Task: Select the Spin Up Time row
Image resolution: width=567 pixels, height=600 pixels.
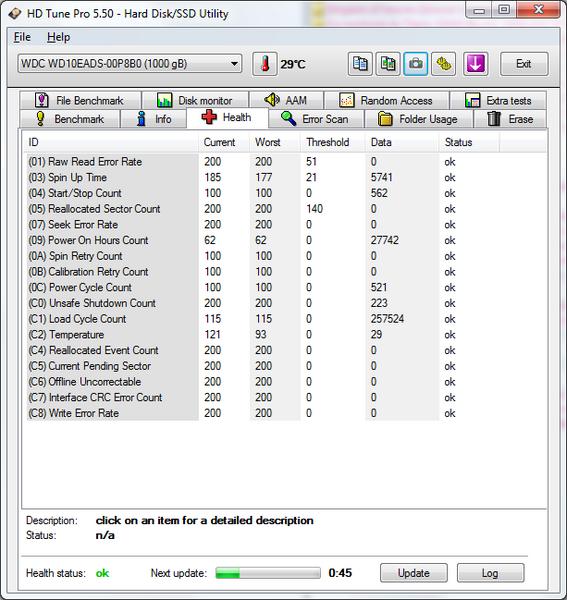Action: tap(264, 178)
